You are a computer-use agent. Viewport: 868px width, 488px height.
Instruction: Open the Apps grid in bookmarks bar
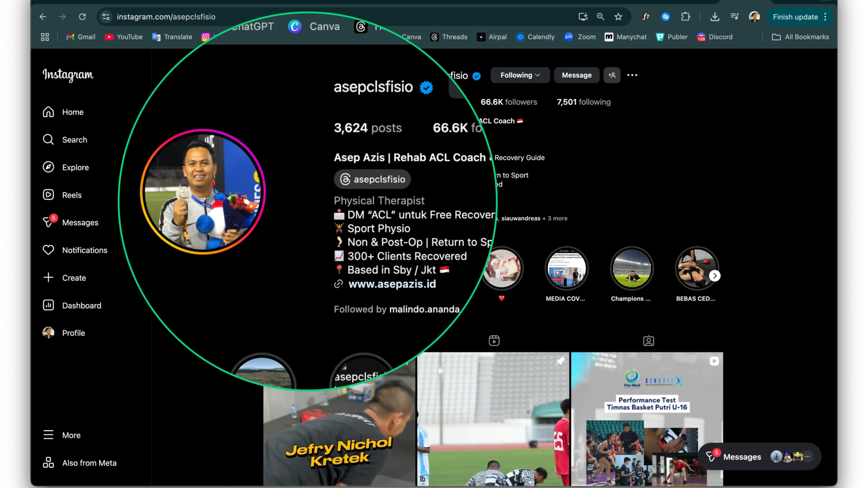[x=45, y=37]
